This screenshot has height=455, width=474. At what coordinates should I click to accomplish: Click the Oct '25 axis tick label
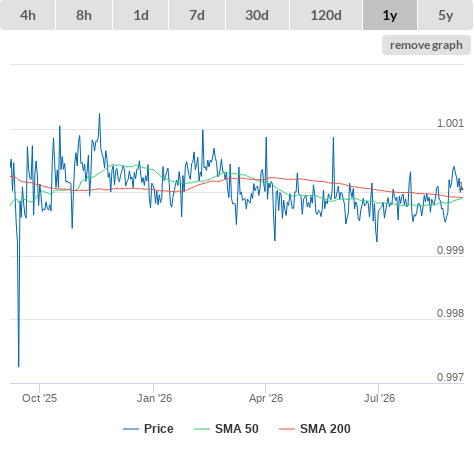pyautogui.click(x=39, y=398)
